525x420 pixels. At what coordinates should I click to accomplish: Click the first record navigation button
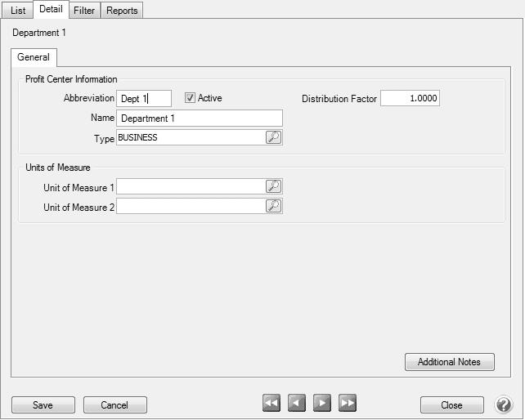[271, 403]
